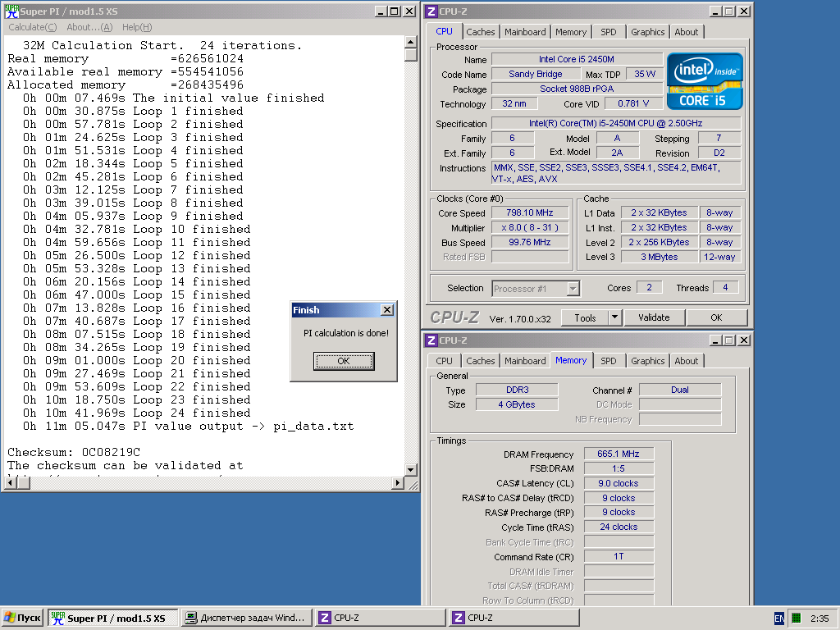Viewport: 840px width, 630px height.
Task: Select SPD tab in lower CPU-Z window
Action: [609, 361]
